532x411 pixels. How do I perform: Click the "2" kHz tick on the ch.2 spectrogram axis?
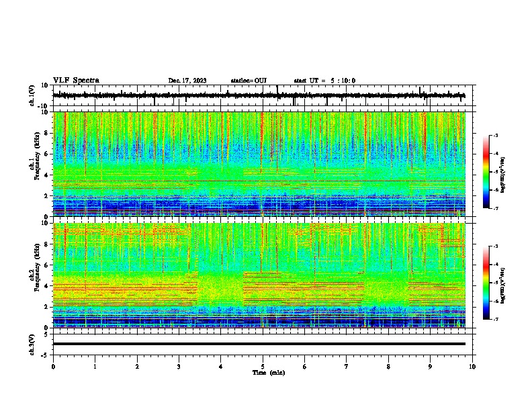click(46, 307)
